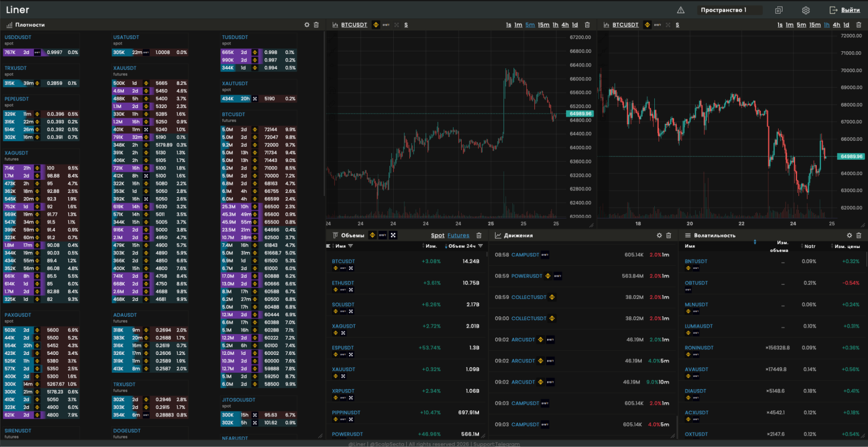Select 15m timeframe on left BTCUSDT chart
The width and height of the screenshot is (868, 447).
544,25
